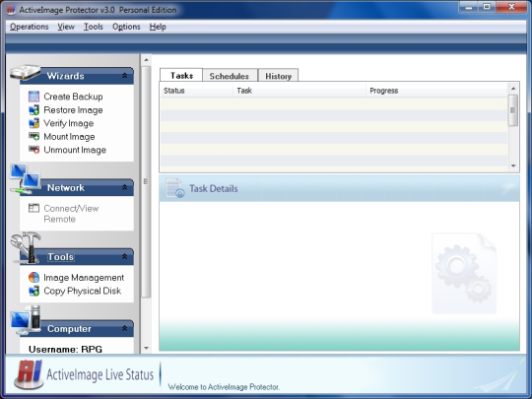Click the Restore Image icon
The height and width of the screenshot is (399, 532).
tap(33, 110)
